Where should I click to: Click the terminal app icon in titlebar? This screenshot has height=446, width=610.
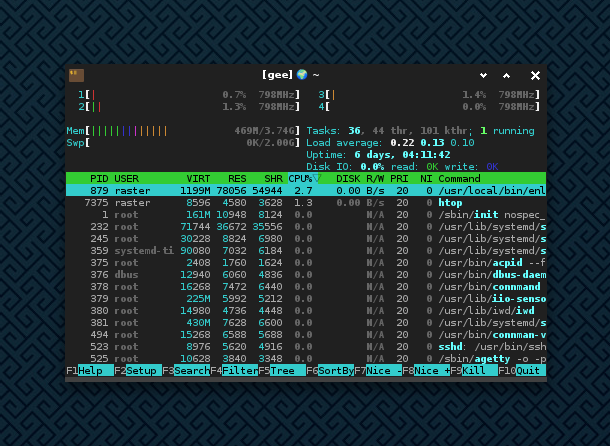(76, 76)
